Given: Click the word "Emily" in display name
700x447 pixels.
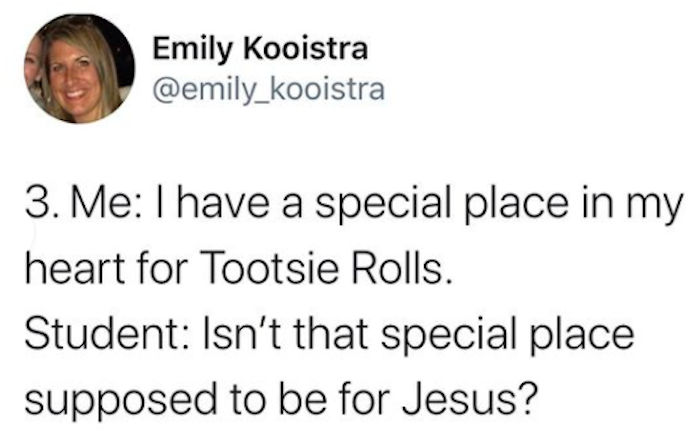Looking at the screenshot, I should point(192,50).
